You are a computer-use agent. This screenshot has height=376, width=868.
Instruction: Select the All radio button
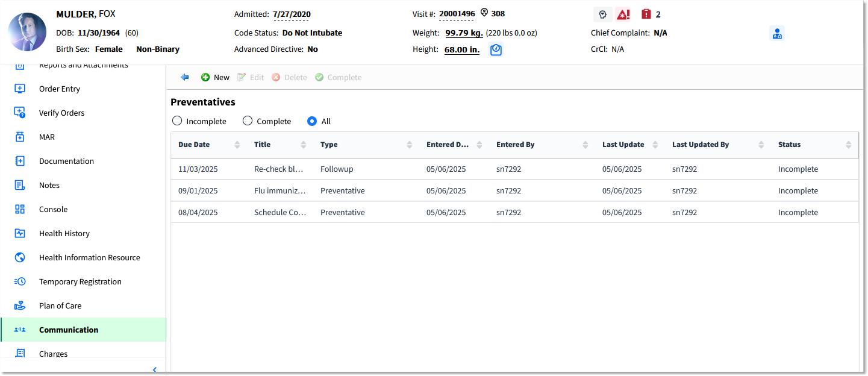312,121
